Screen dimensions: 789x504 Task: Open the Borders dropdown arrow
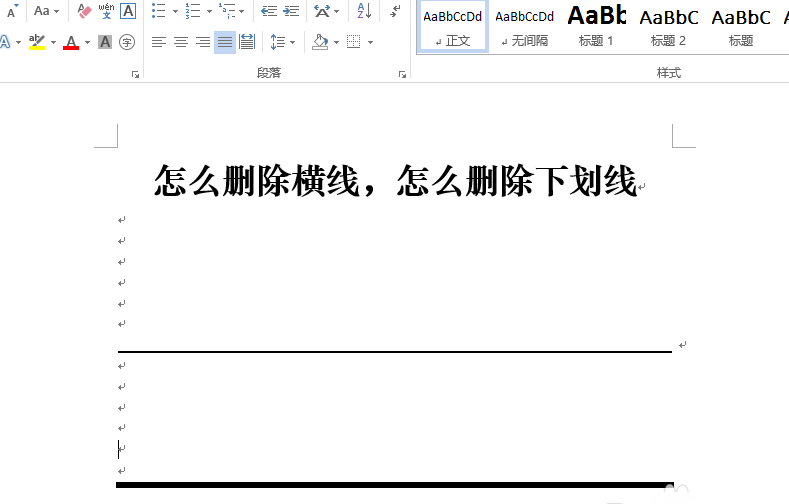point(370,42)
